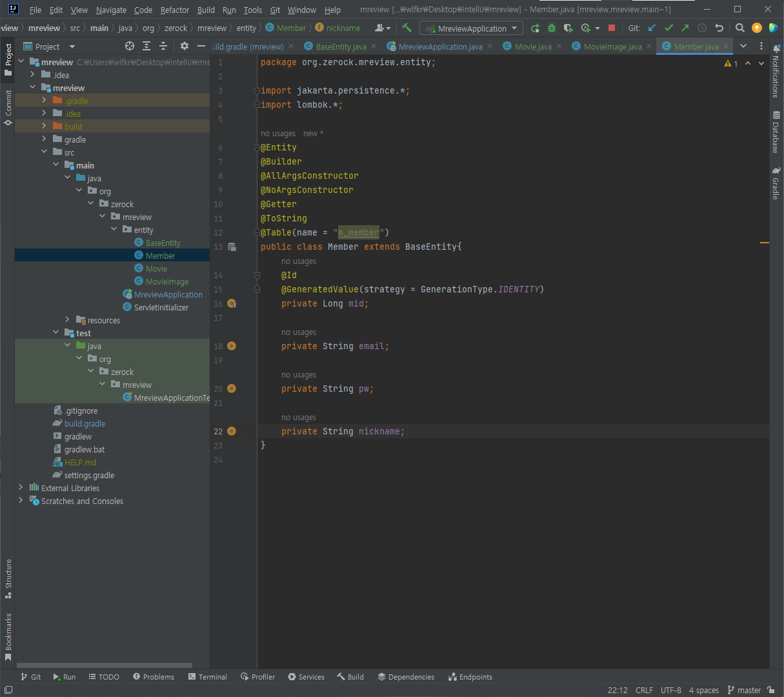Expand all in the Project panel
The width and height of the screenshot is (784, 697).
tap(146, 46)
